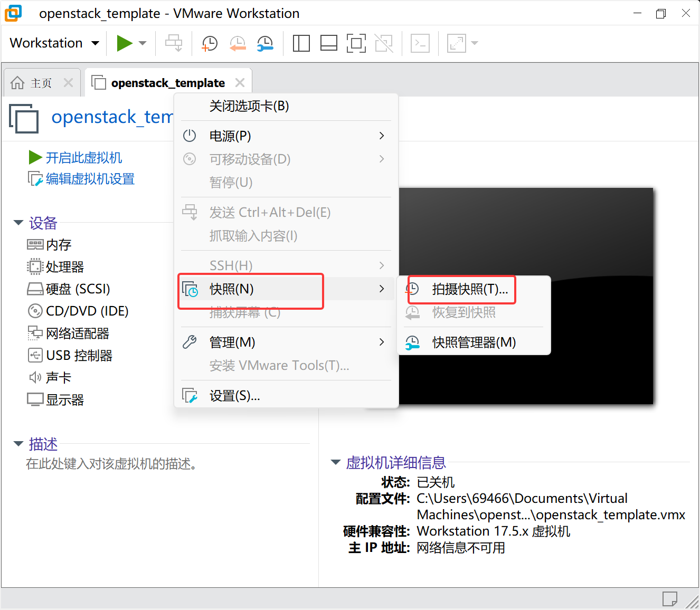Select 拍摄快照(T)... in submenu
The height and width of the screenshot is (610, 700).
[474, 289]
